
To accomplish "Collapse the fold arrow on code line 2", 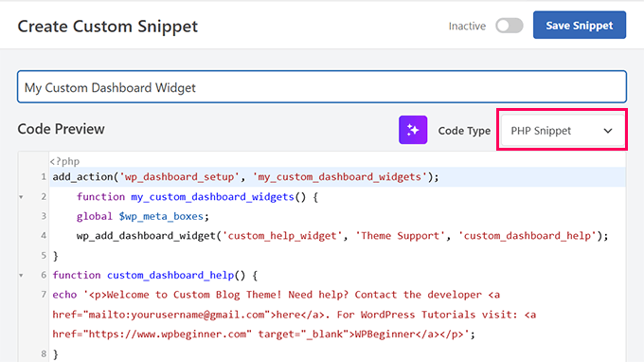I will pos(21,197).
